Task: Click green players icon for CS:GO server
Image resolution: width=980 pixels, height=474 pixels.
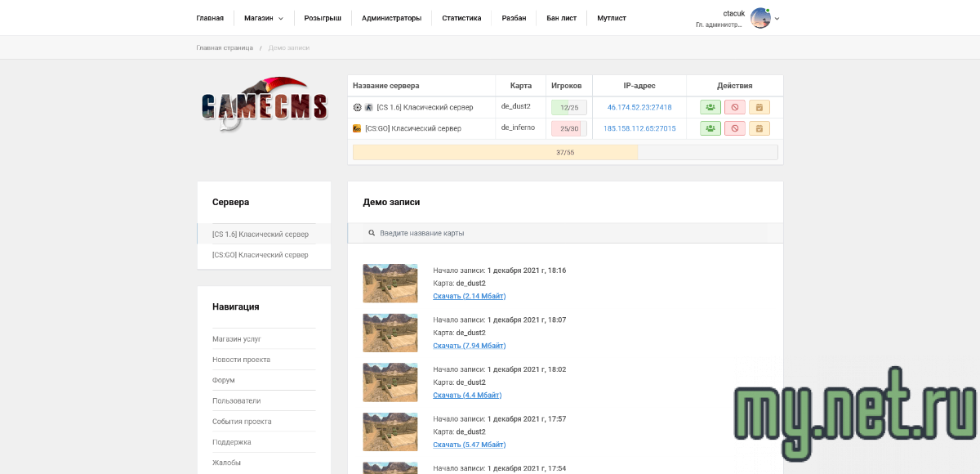Action: [710, 128]
